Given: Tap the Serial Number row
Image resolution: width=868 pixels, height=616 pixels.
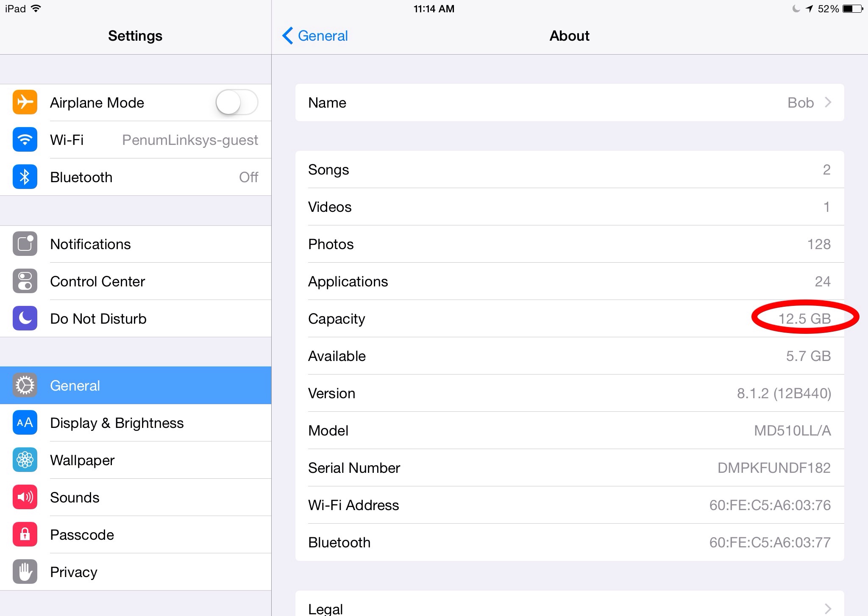Looking at the screenshot, I should [x=569, y=468].
